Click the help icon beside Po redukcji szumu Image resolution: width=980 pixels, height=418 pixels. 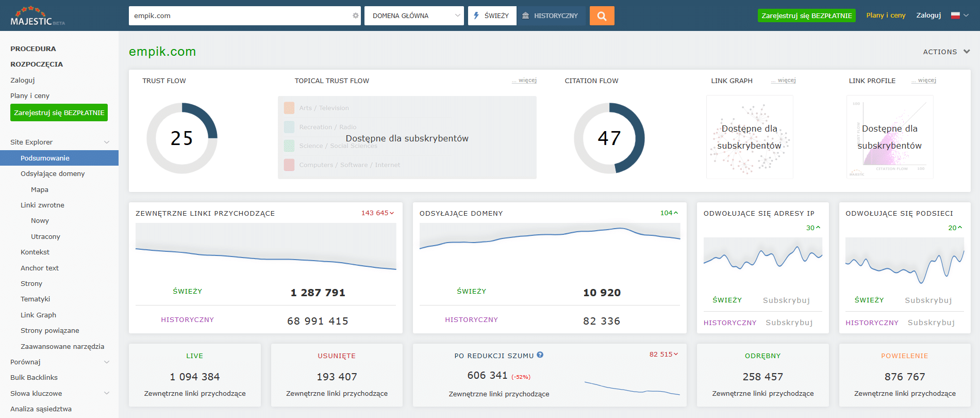540,355
